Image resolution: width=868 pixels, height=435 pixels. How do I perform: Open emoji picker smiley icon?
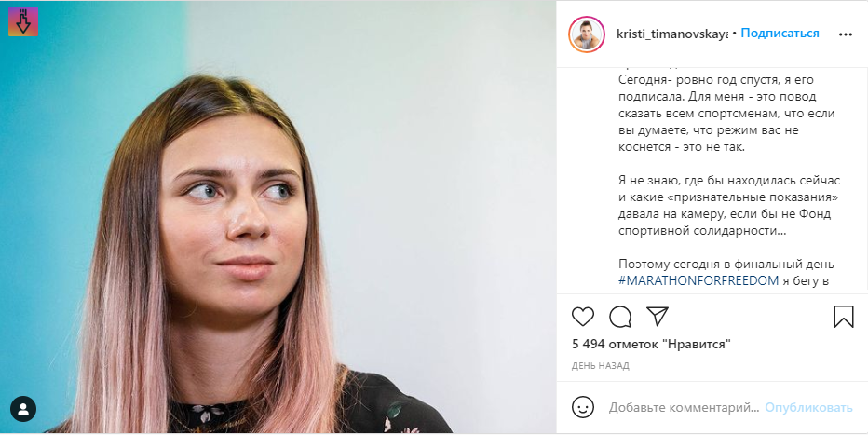point(582,407)
